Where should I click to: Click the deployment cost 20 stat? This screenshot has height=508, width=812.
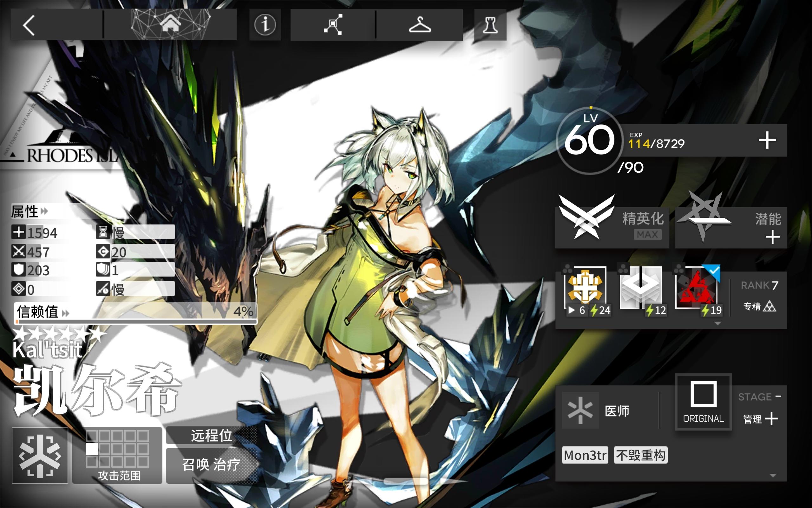pyautogui.click(x=135, y=252)
